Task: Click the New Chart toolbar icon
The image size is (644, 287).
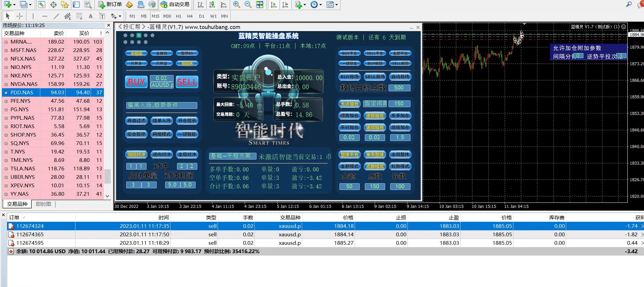Action: coord(7,4)
